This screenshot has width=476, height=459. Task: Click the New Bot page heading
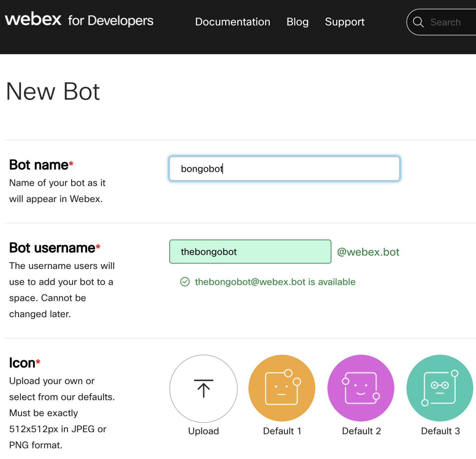point(53,91)
